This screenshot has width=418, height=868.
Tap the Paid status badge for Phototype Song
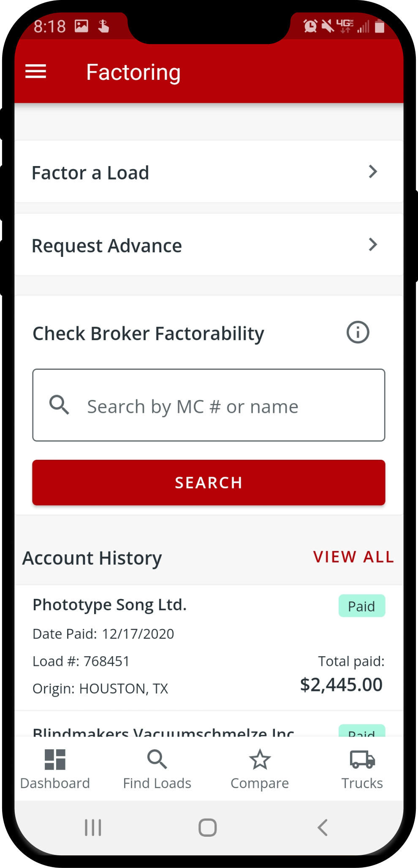(362, 606)
